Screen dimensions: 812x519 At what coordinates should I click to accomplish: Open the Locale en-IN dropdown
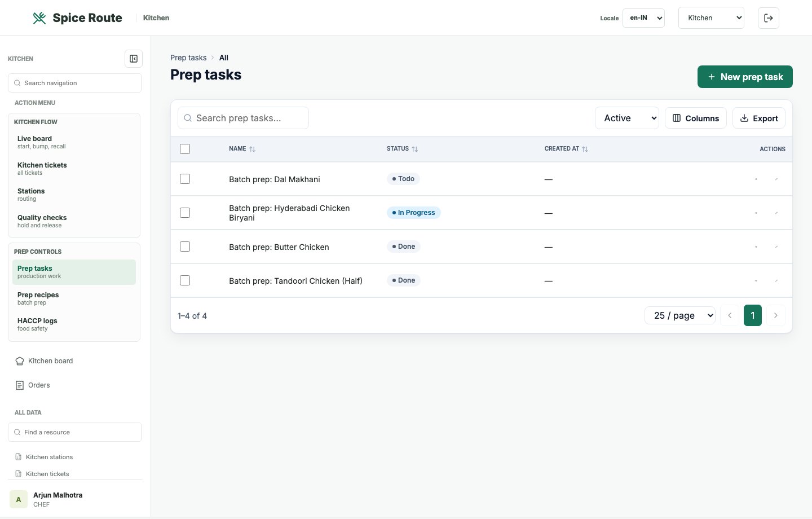point(643,18)
